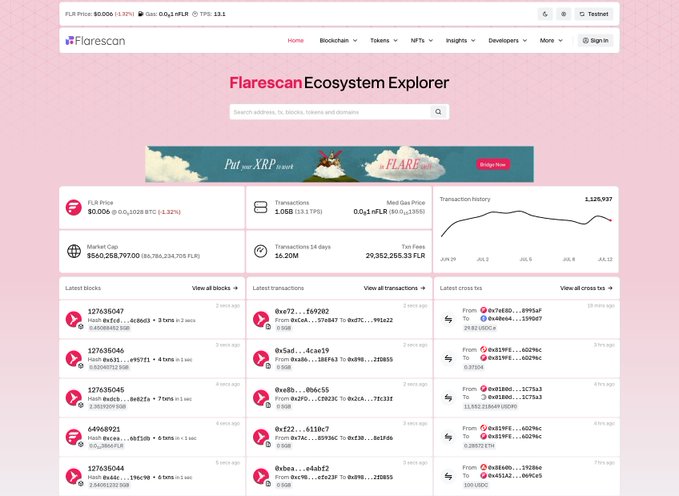Click the chain icon for block 127635044
Image resolution: width=679 pixels, height=496 pixels.
74,476
